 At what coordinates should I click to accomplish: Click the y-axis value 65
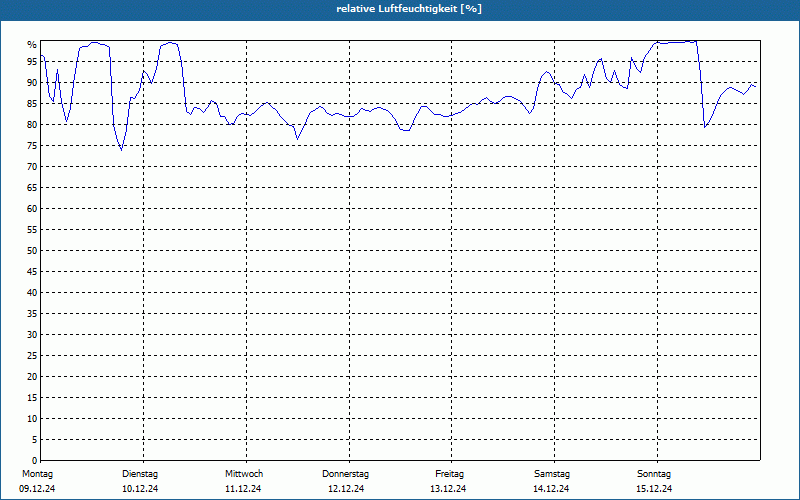coord(32,188)
